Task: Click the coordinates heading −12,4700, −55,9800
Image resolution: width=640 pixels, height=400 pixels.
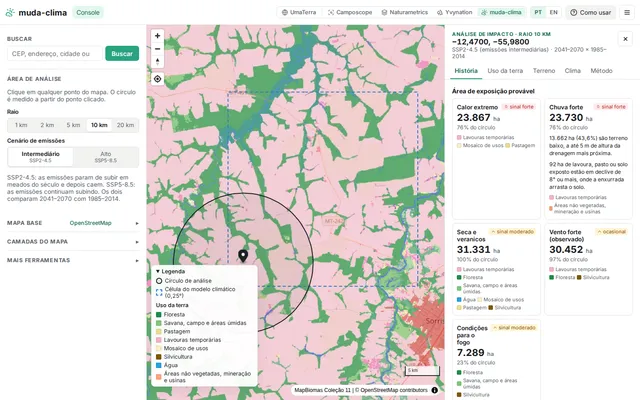Action: pos(490,42)
